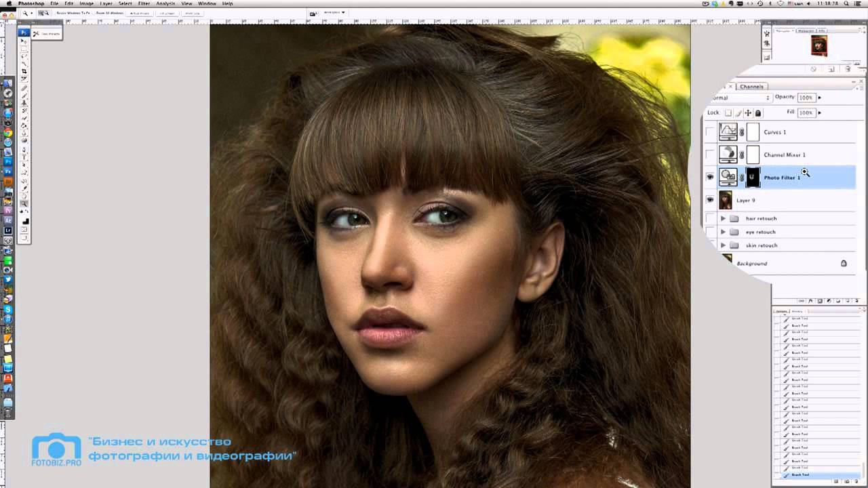Select the Channel Mixer 1 layer name

[785, 155]
